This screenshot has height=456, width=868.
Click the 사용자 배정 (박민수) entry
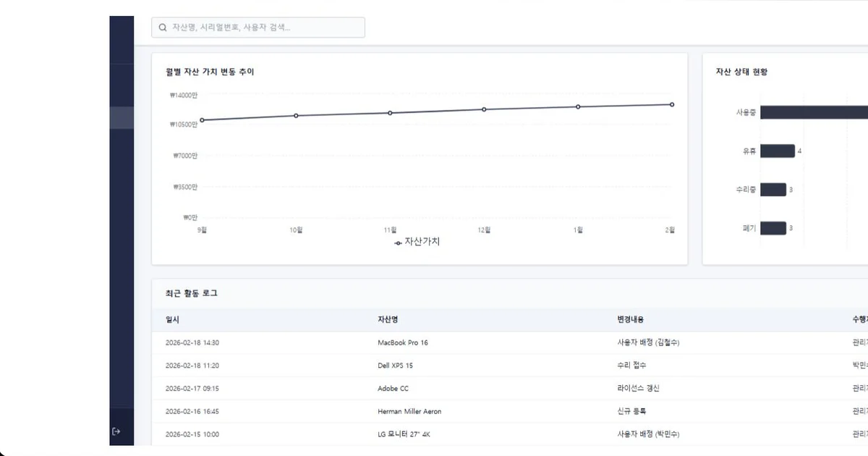[x=648, y=434]
